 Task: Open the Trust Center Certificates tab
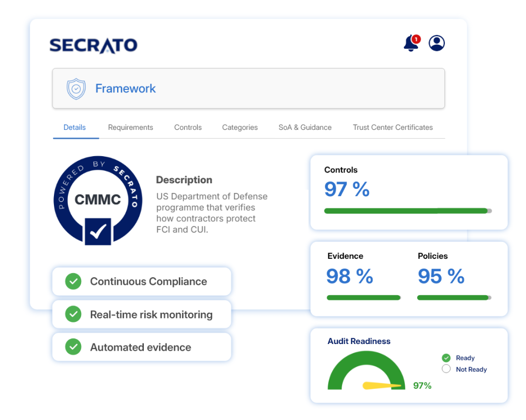pyautogui.click(x=393, y=127)
